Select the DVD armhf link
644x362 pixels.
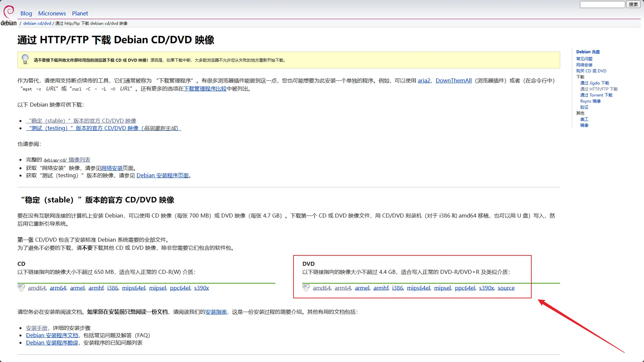tap(381, 288)
